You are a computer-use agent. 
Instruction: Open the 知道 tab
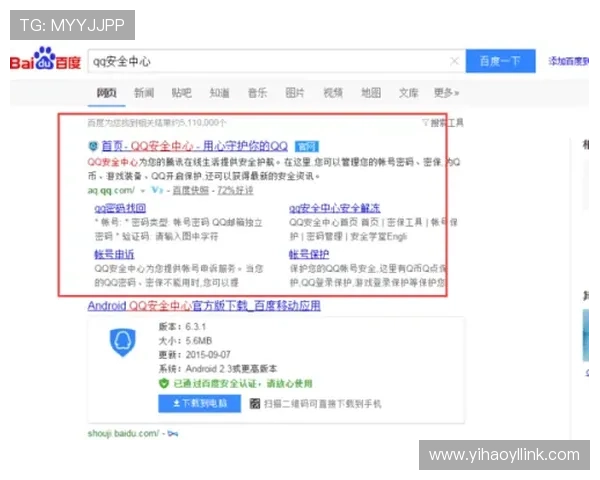pyautogui.click(x=219, y=93)
